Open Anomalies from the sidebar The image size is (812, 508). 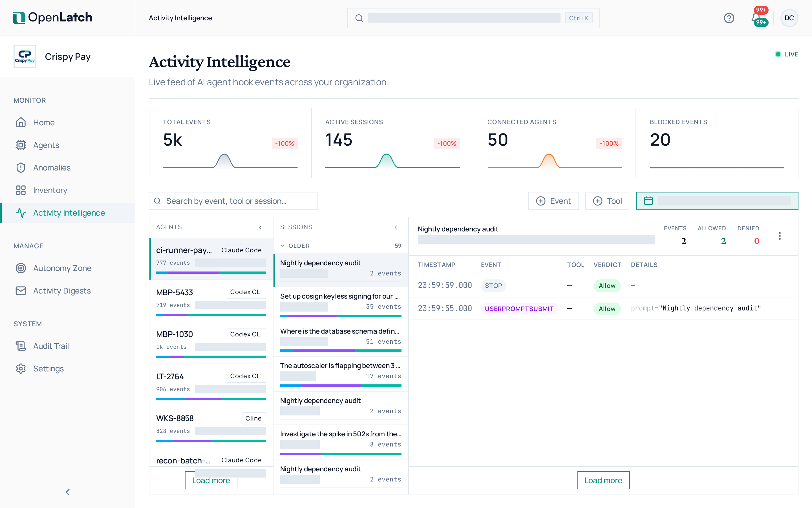(x=67, y=168)
